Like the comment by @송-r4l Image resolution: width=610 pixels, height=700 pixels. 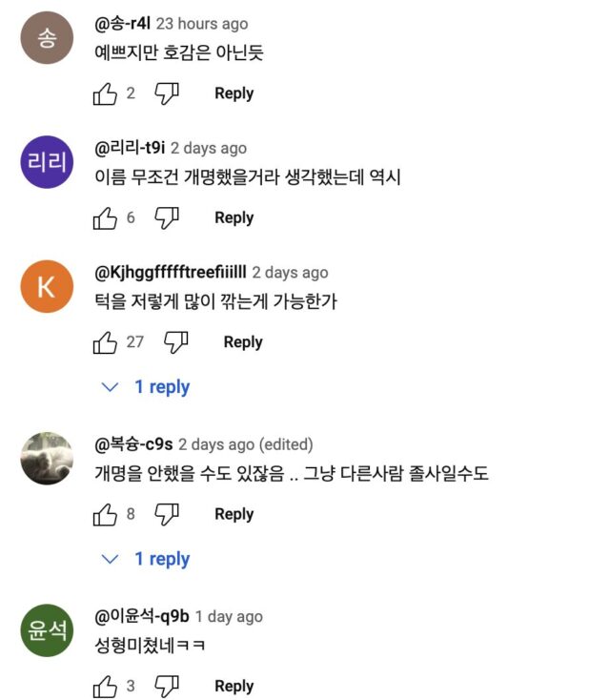105,93
